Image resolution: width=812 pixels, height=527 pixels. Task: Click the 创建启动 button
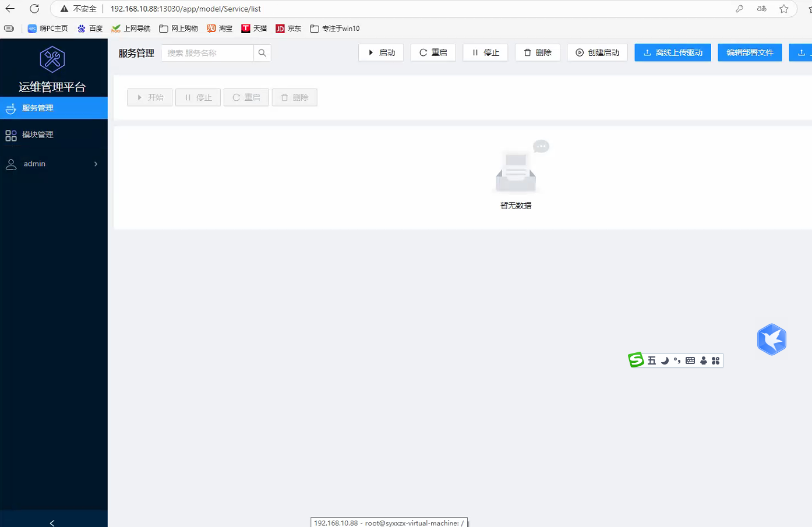(x=597, y=53)
